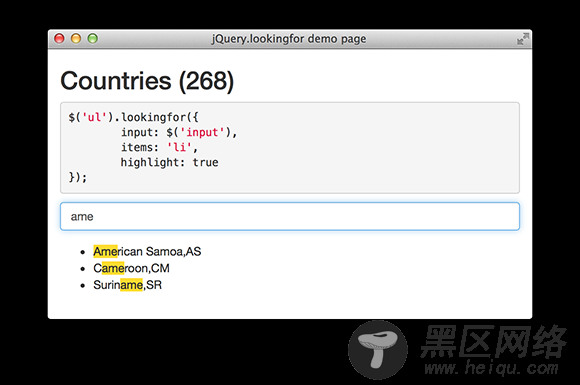The height and width of the screenshot is (385, 580).
Task: Select 'American Samoa,AS' list item
Action: pos(147,251)
